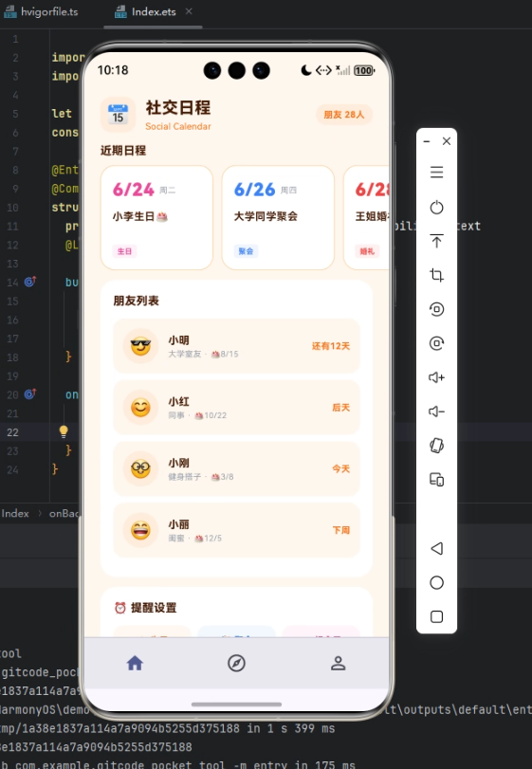Close the emulator toolbar panel
532x769 pixels.
click(x=447, y=141)
